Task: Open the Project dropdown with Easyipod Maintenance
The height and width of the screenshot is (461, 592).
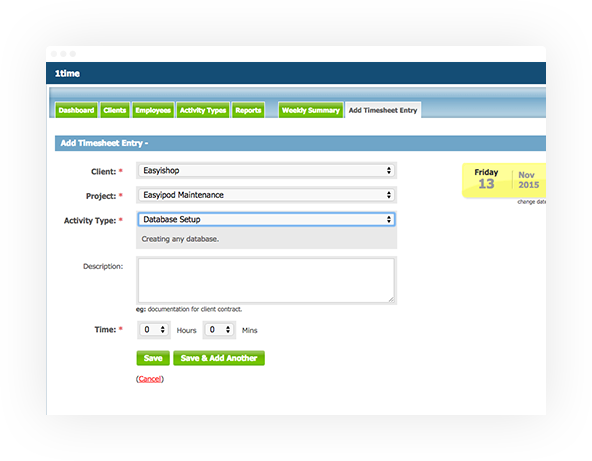Action: click(266, 195)
